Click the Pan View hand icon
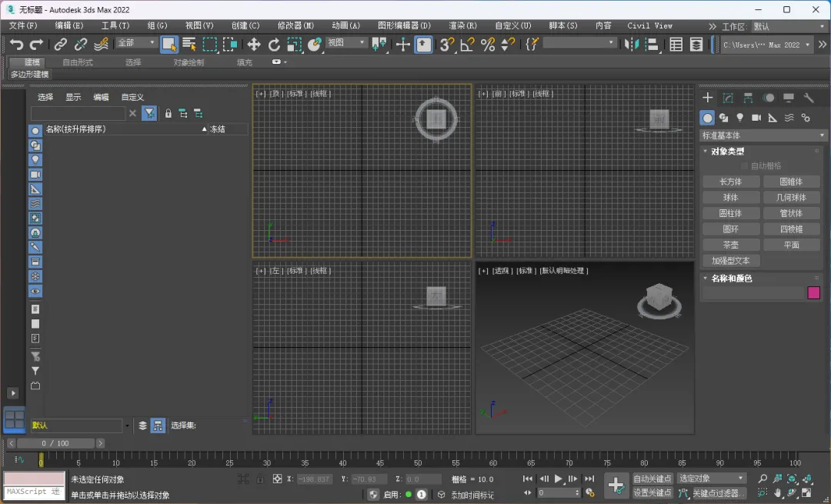This screenshot has width=831, height=504. click(x=778, y=492)
